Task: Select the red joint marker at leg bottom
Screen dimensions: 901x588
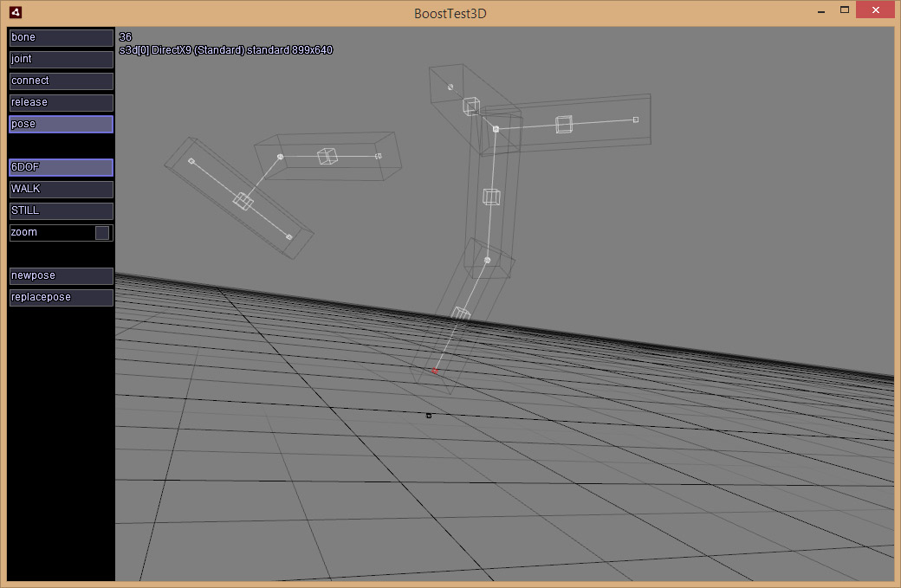Action: click(x=434, y=371)
